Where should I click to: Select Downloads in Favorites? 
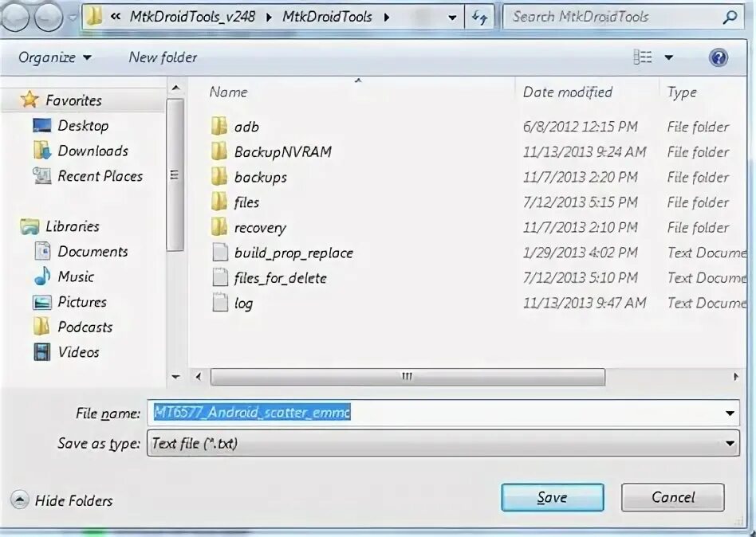click(93, 151)
